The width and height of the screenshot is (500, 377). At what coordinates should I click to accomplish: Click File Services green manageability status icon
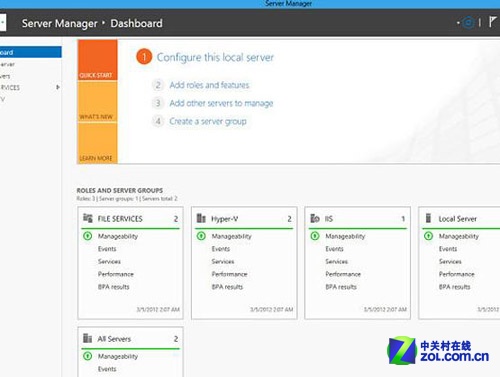point(88,236)
